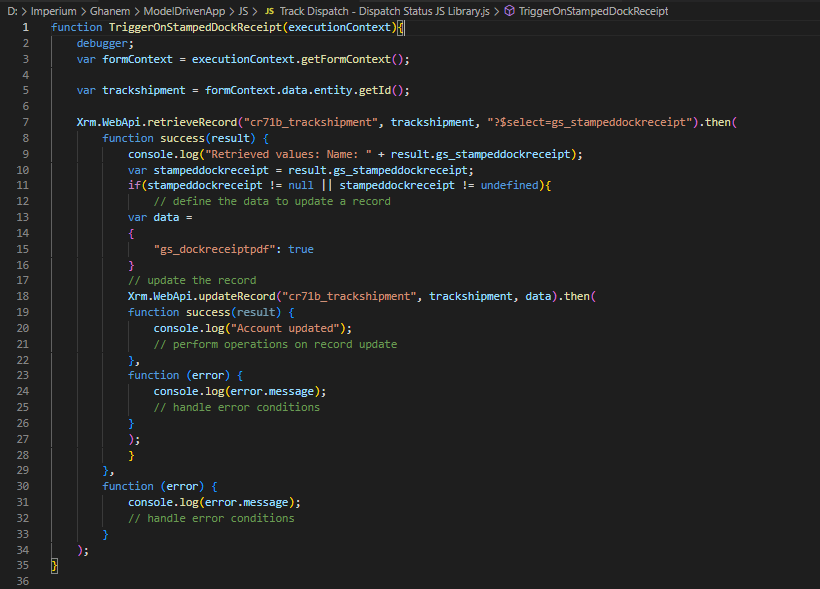Open the D: drive breadcrumb
820x589 pixels.
coord(10,10)
